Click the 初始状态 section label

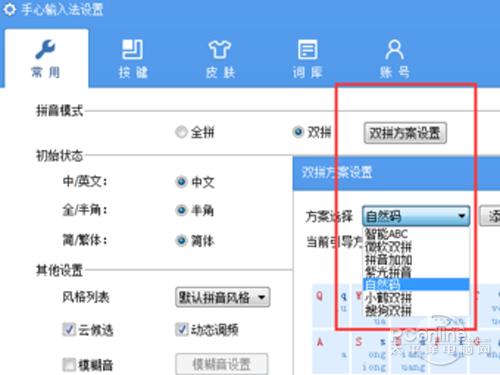coord(59,155)
